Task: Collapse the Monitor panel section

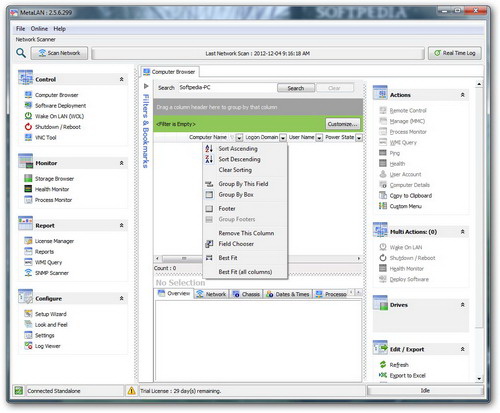Action: pos(122,163)
